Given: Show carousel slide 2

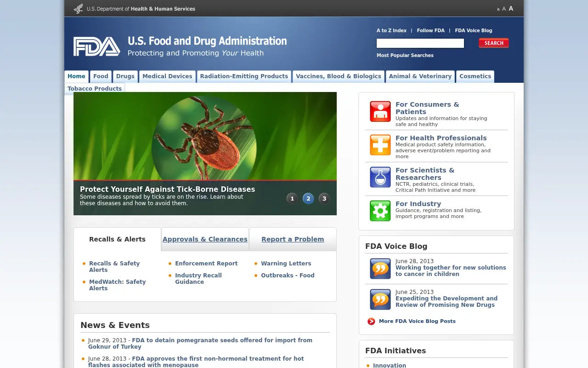Looking at the screenshot, I should [308, 199].
